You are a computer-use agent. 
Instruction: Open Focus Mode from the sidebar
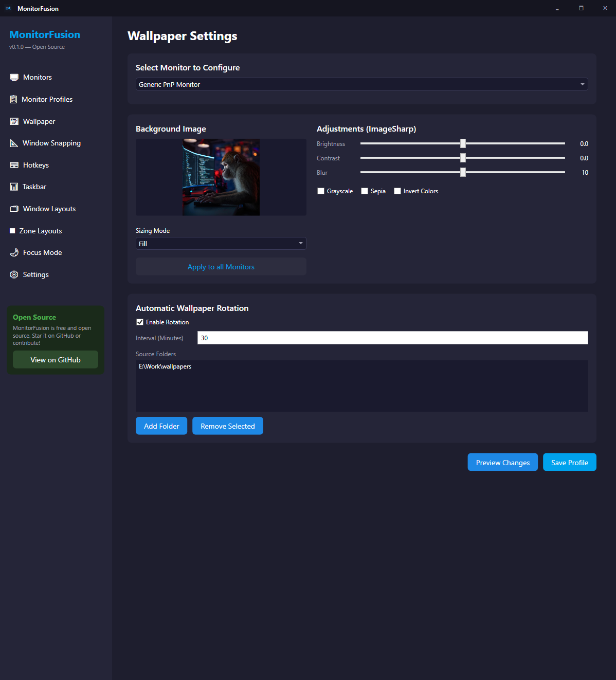pyautogui.click(x=13, y=252)
